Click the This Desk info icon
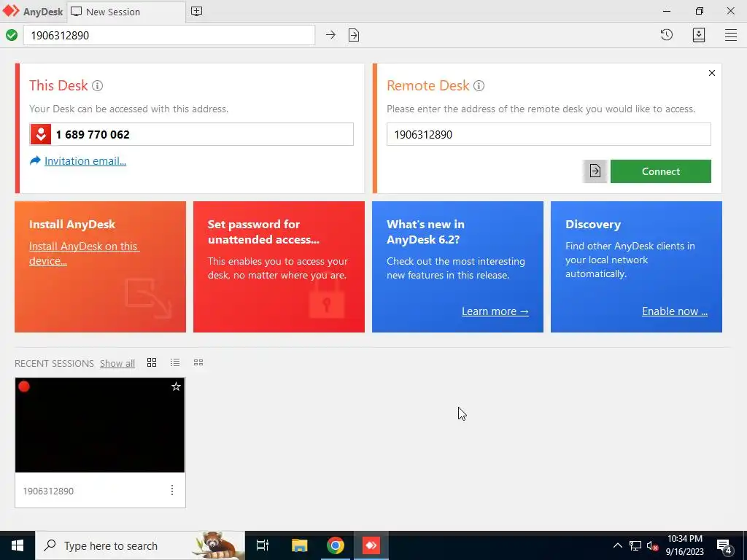Screen dimensions: 747x560 click(97, 86)
